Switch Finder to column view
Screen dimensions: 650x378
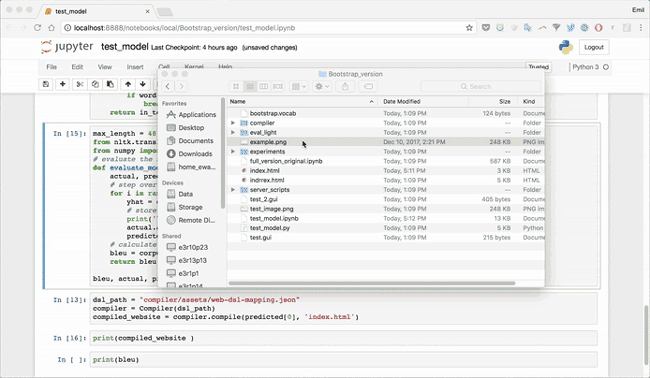tap(264, 86)
